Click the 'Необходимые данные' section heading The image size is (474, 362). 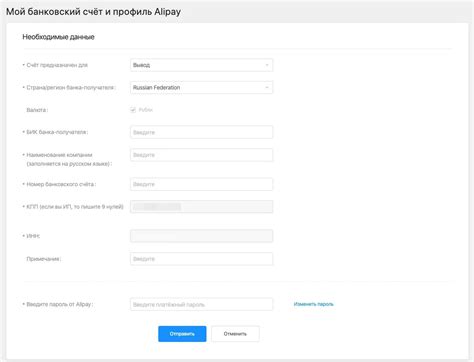pos(58,37)
